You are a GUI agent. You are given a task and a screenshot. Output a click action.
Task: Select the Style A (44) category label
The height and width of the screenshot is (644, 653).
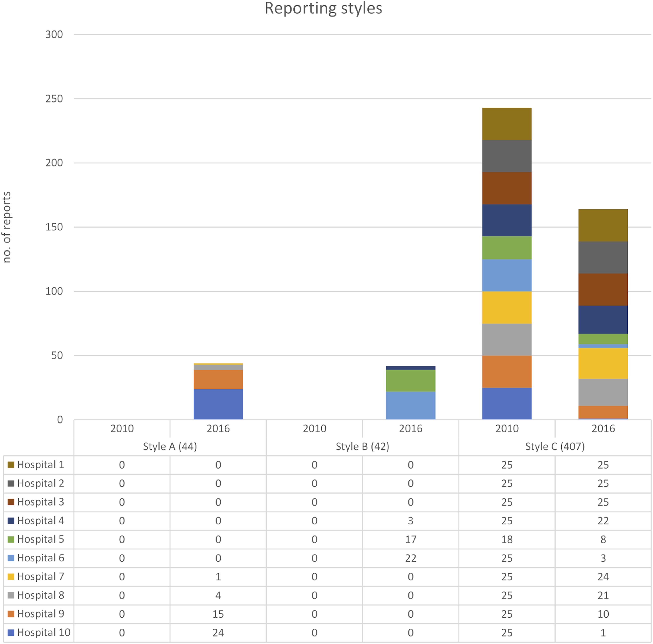[x=170, y=446]
